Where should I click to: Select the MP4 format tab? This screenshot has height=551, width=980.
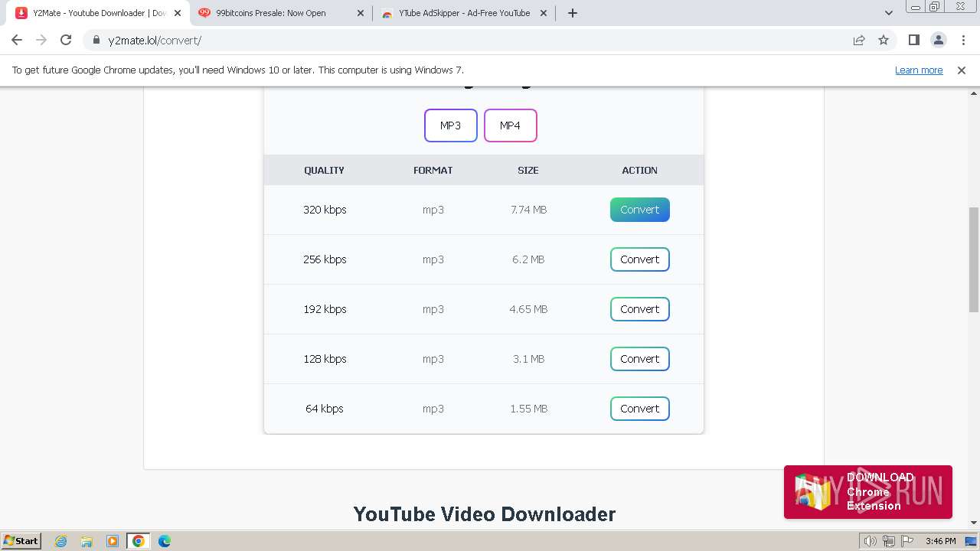pyautogui.click(x=511, y=126)
